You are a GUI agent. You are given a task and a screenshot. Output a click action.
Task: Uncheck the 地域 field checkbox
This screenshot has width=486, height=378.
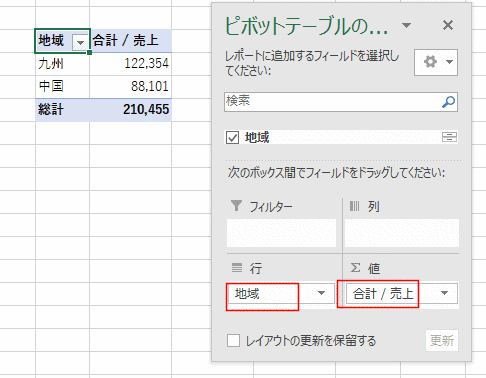[232, 137]
